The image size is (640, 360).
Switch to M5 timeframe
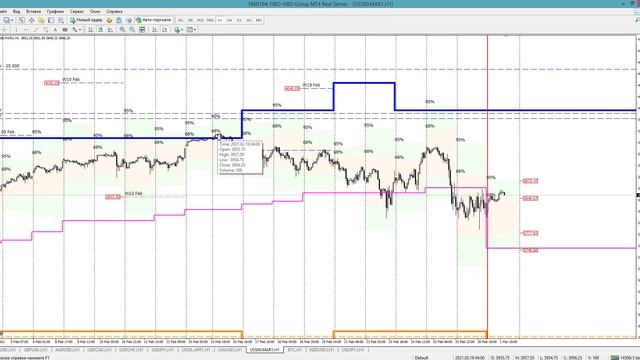tap(190, 20)
